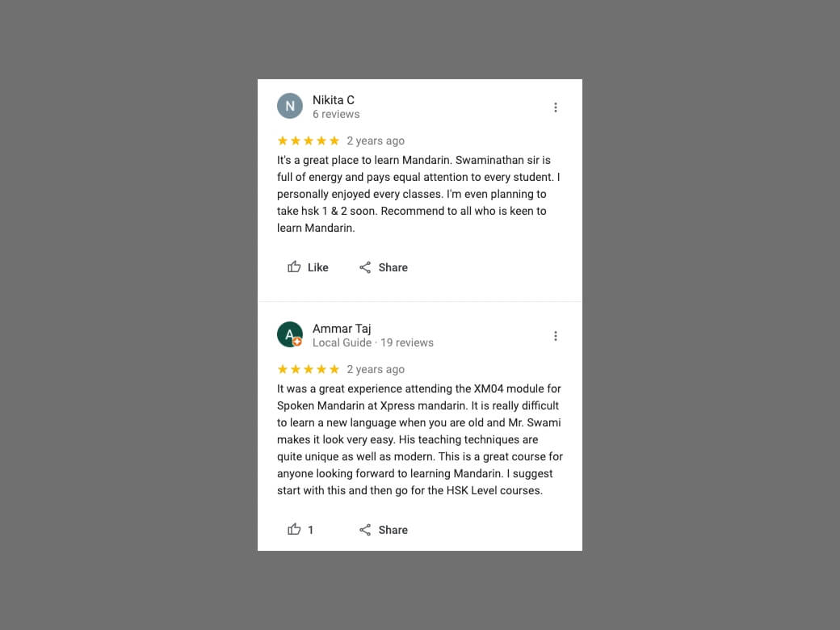Click the five-star rating on Ammar Taj's review

tap(308, 369)
